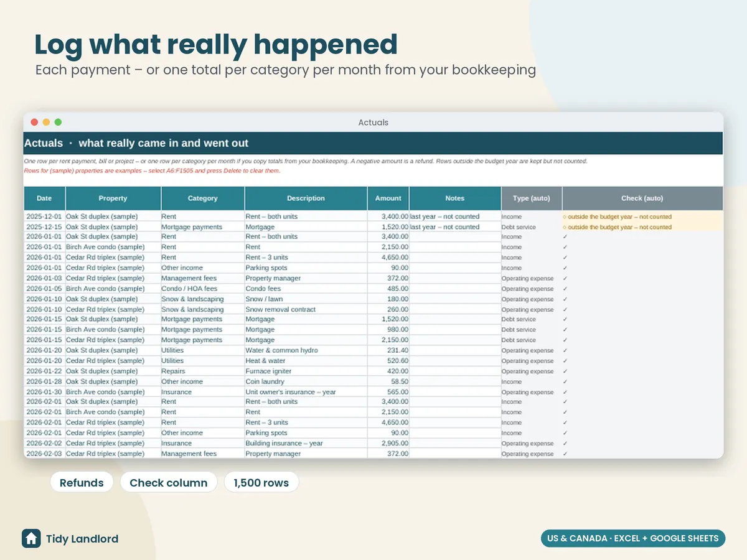Select the Check column pill button
This screenshot has height=560, width=747.
pyautogui.click(x=169, y=482)
